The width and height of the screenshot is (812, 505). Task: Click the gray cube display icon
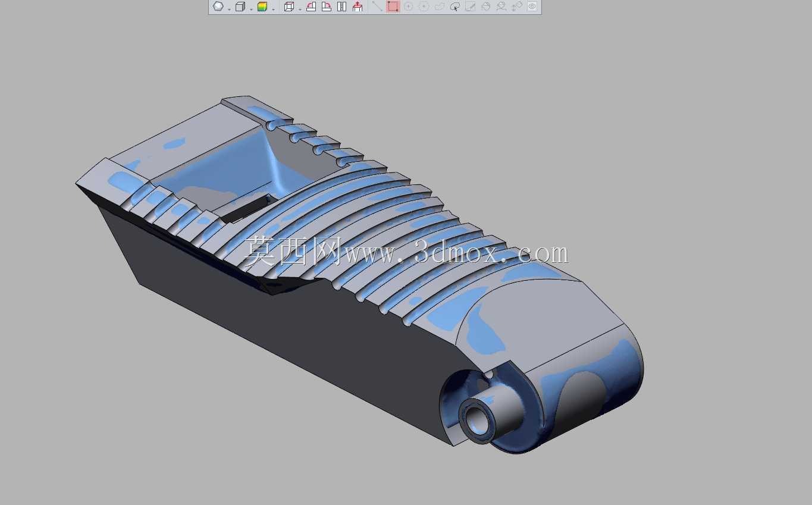pos(240,7)
